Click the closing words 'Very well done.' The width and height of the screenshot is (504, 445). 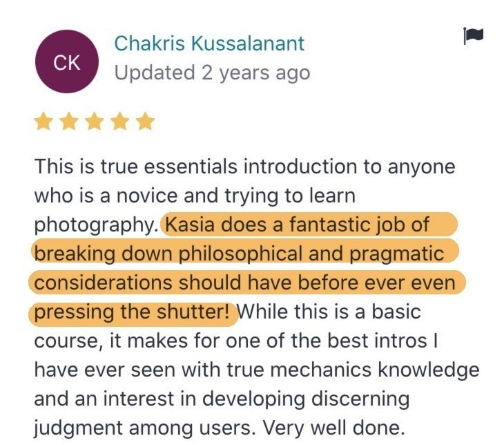[333, 428]
